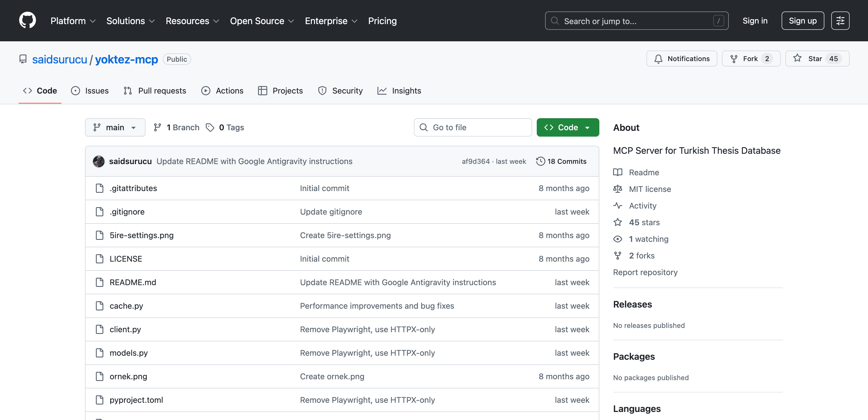This screenshot has width=868, height=420.
Task: Open the Pricing page link
Action: coord(382,21)
